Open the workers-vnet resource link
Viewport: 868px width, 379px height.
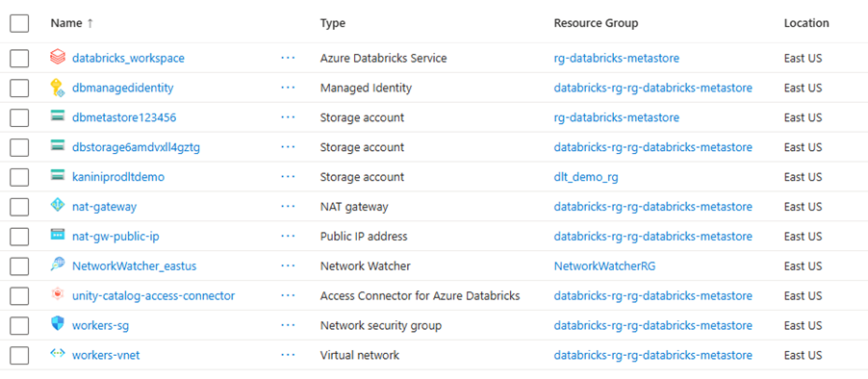(x=106, y=355)
